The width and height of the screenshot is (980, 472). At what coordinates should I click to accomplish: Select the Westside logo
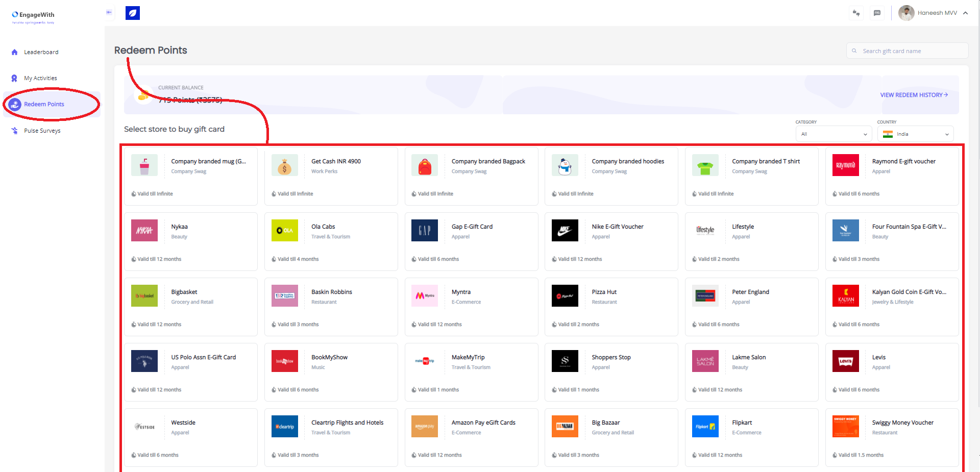(144, 427)
